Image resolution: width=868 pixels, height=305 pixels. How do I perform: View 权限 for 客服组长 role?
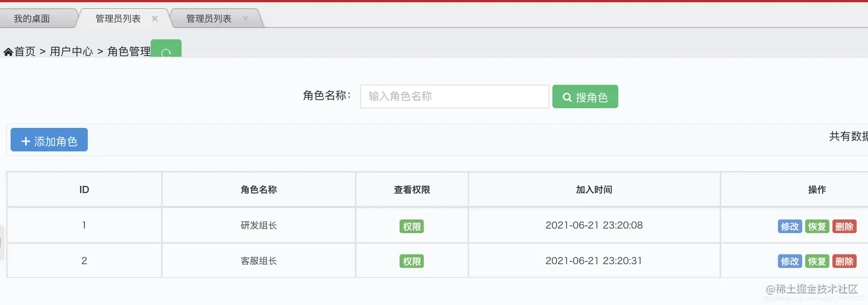(x=412, y=261)
